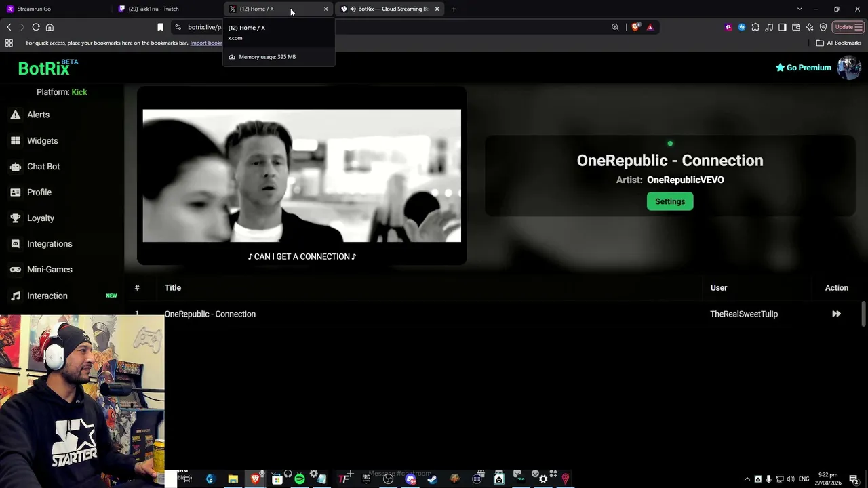The height and width of the screenshot is (488, 868).
Task: Close the Home / X tab
Action: 325,9
